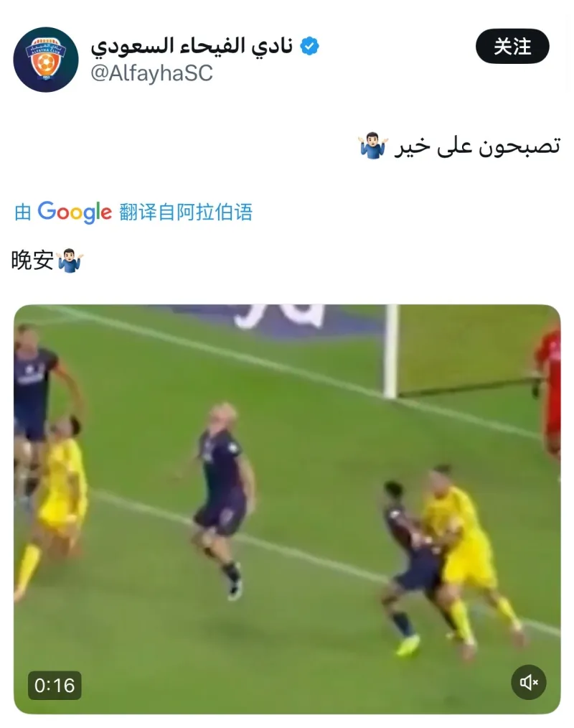Unmute the video using the speaker icon

[529, 682]
